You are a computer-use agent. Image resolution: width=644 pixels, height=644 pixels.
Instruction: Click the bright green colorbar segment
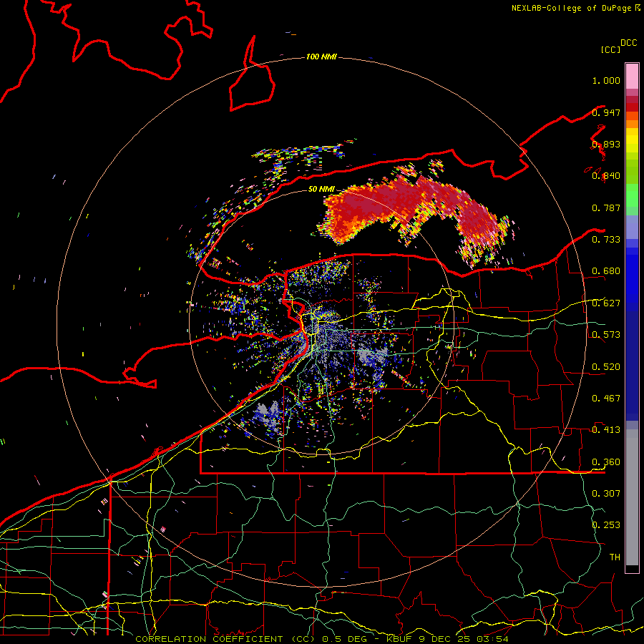[632, 195]
